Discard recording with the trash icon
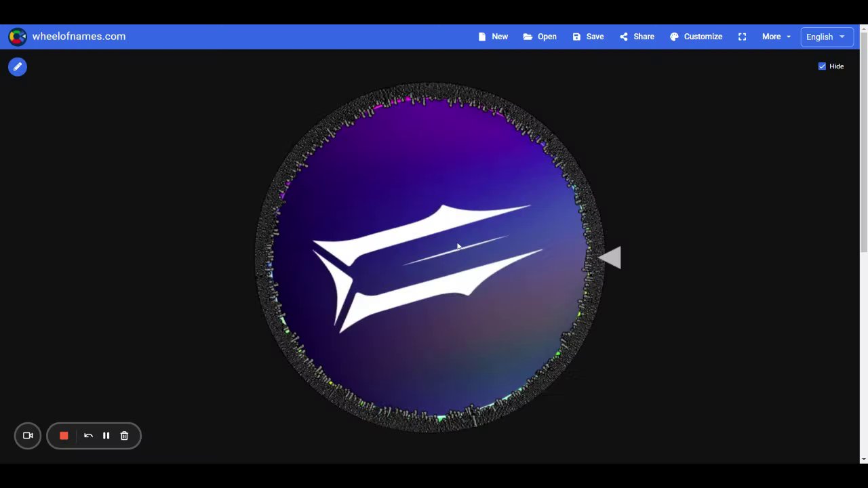868x488 pixels. [124, 436]
